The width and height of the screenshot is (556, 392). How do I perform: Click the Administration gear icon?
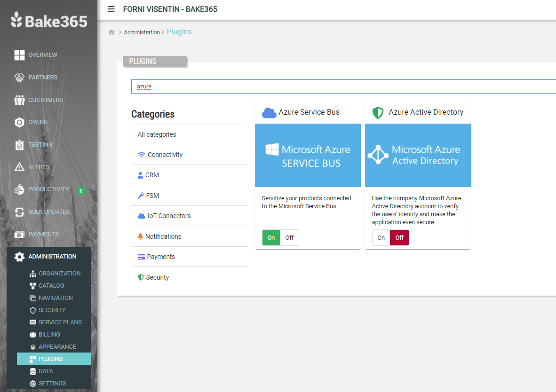coord(19,257)
